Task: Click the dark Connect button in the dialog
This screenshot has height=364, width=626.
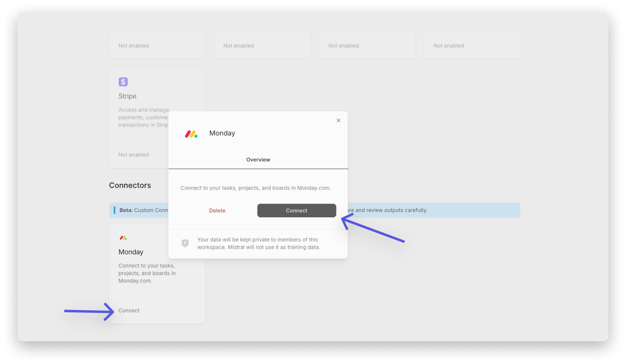Action: click(x=297, y=210)
